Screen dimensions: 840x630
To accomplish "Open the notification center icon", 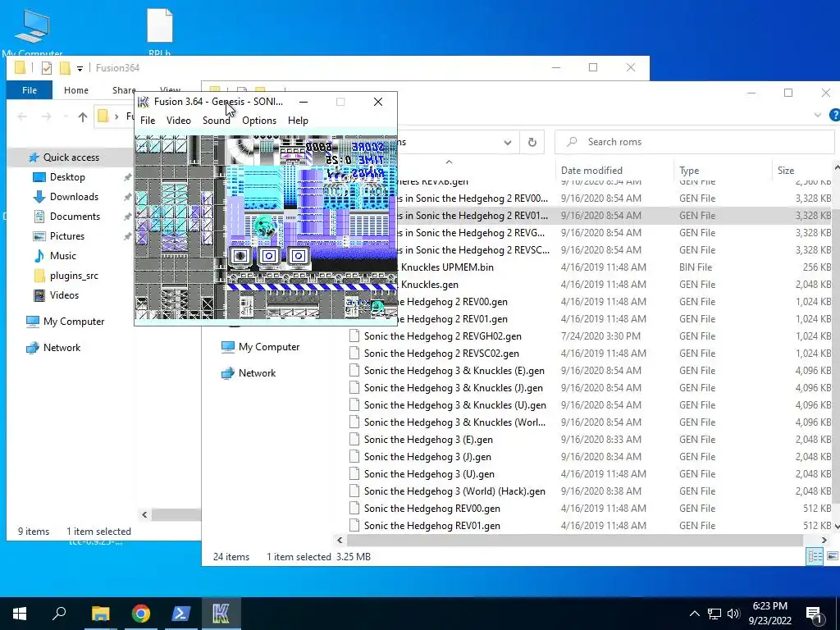I will point(815,614).
